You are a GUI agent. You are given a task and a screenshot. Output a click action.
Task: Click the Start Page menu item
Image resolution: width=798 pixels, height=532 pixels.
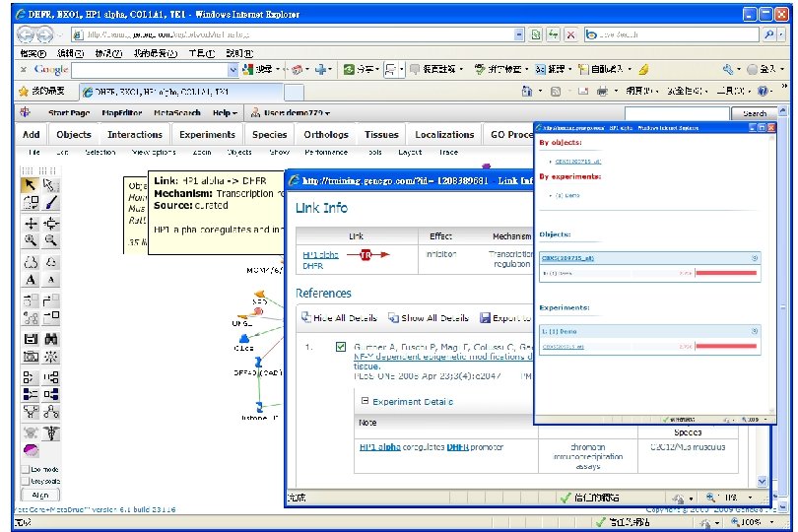click(69, 113)
